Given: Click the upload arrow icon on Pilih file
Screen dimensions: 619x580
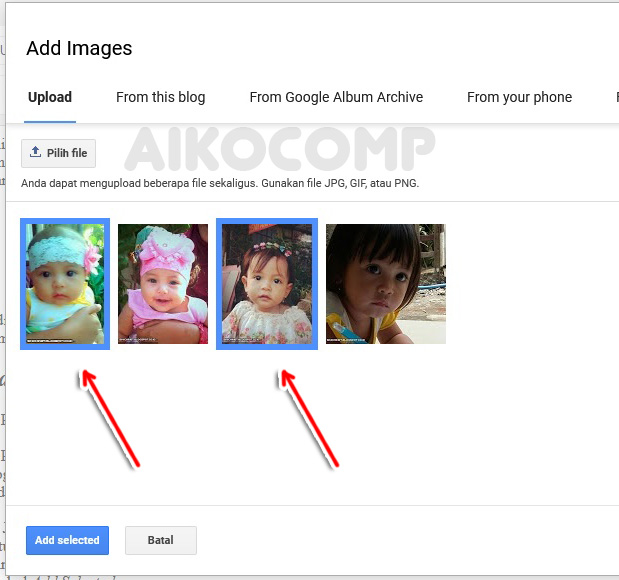Looking at the screenshot, I should (x=36, y=153).
